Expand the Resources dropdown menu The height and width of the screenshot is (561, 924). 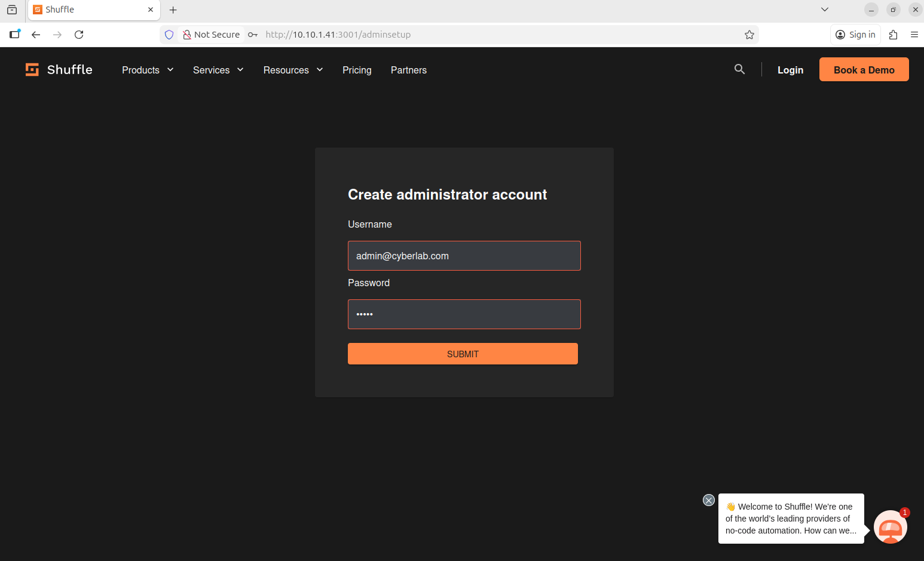coord(293,70)
